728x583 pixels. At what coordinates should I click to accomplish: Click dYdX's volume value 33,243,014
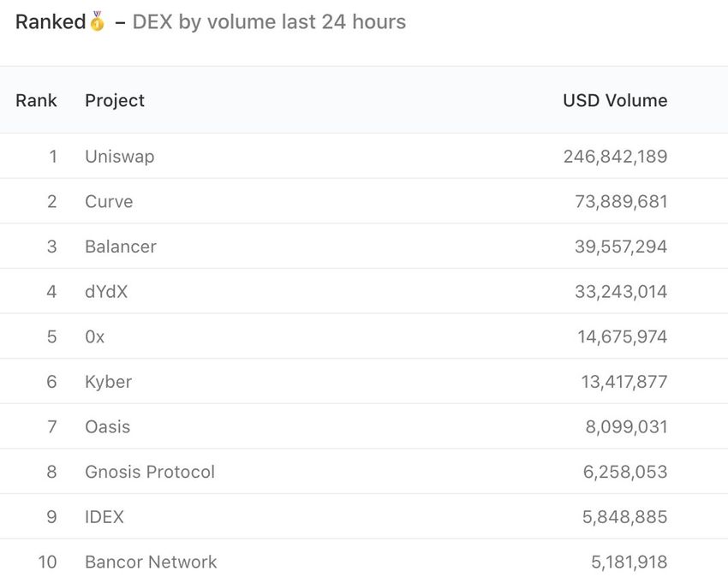point(620,292)
